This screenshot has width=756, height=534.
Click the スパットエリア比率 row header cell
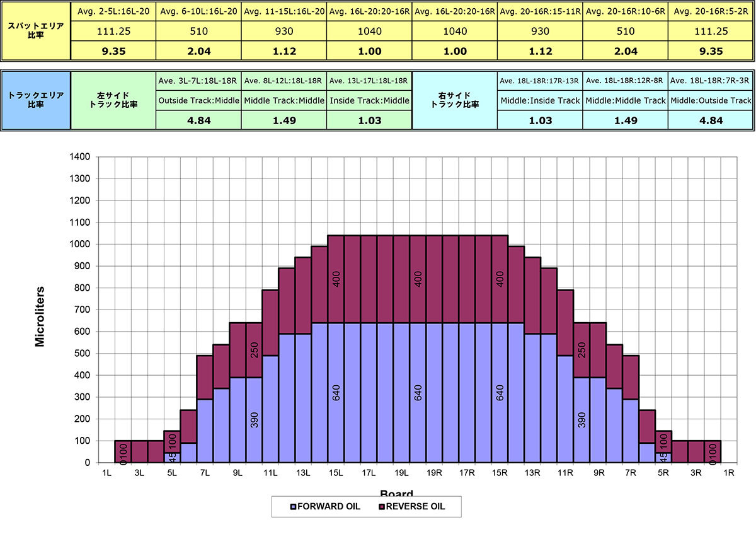35,31
